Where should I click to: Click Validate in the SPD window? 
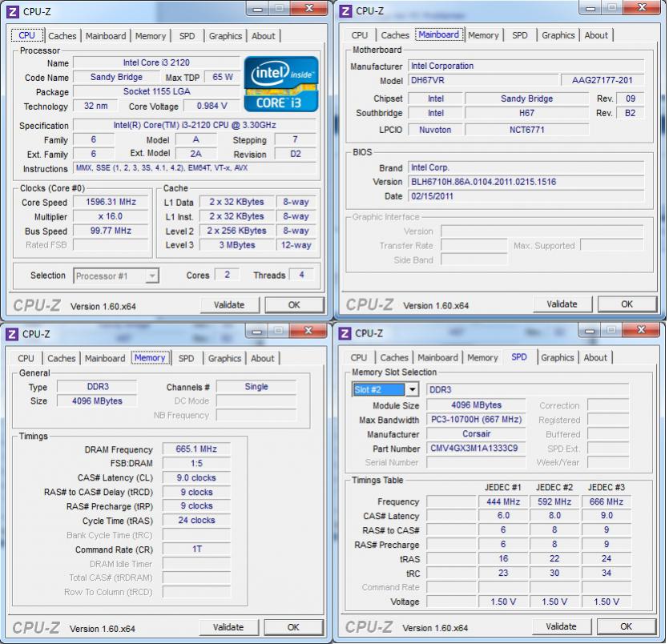pos(562,626)
